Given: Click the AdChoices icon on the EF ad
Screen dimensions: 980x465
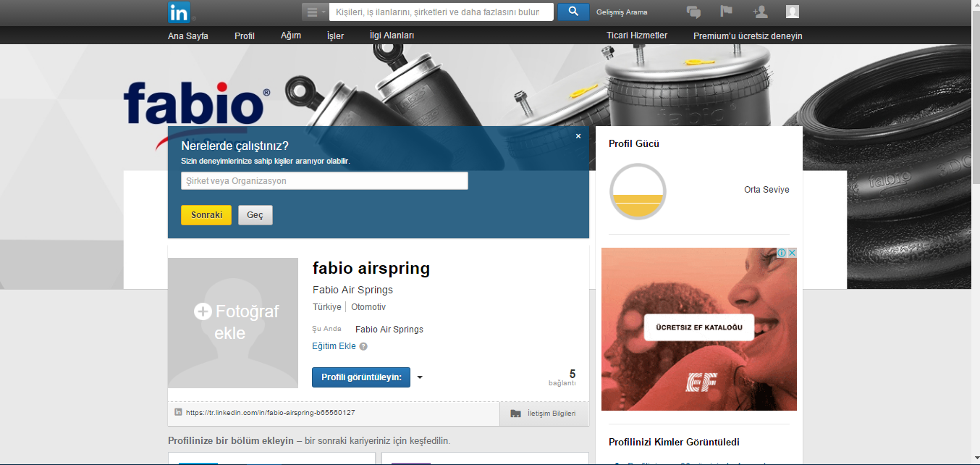Looking at the screenshot, I should 782,253.
